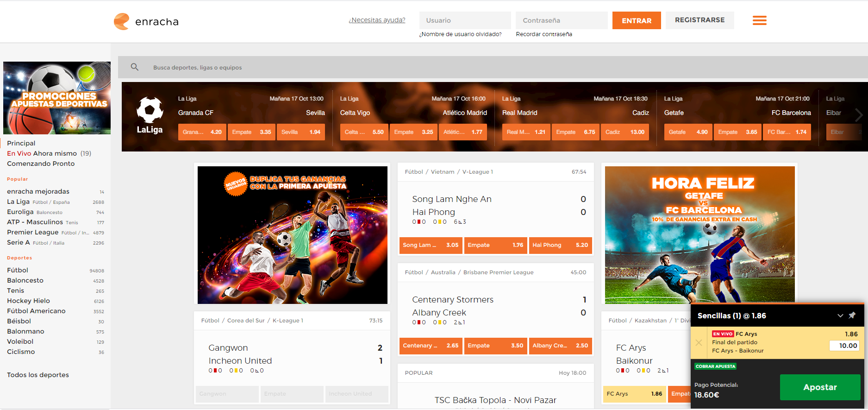
Task: Click the LaLiga league logo
Action: pyautogui.click(x=150, y=115)
